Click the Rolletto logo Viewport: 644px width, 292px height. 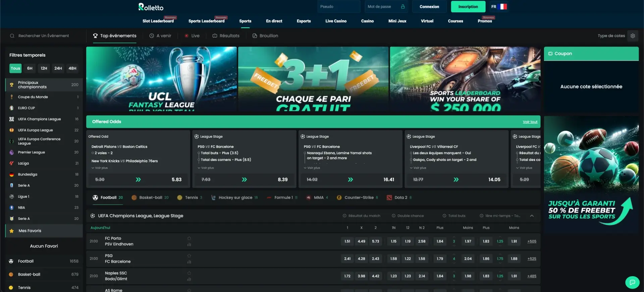click(151, 7)
